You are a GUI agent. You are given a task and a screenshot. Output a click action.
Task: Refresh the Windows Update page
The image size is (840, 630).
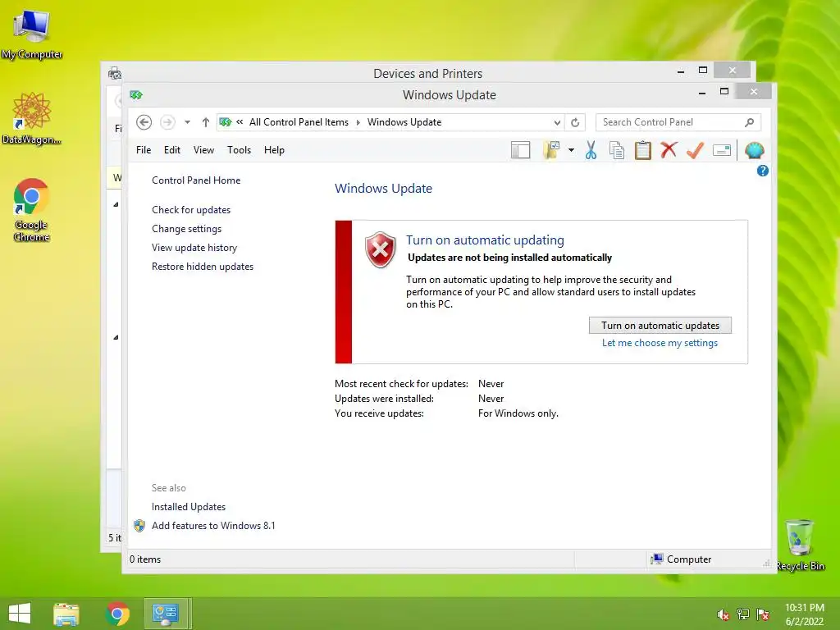pyautogui.click(x=575, y=122)
